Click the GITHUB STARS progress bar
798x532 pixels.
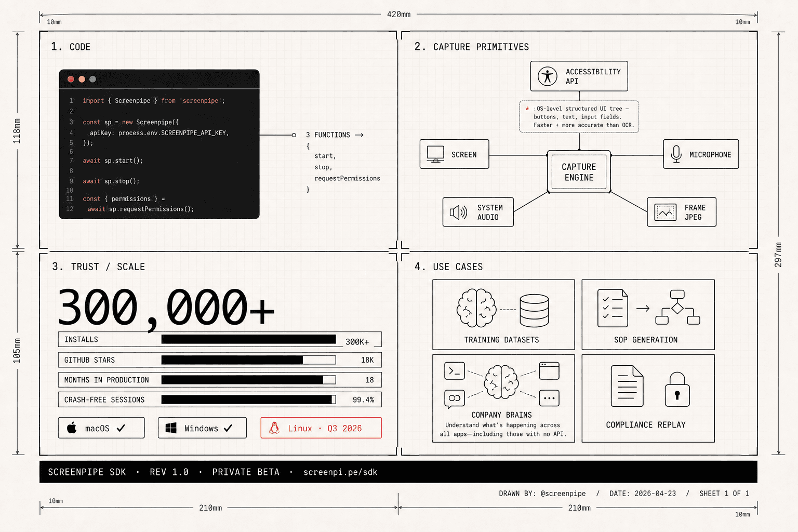(248, 360)
